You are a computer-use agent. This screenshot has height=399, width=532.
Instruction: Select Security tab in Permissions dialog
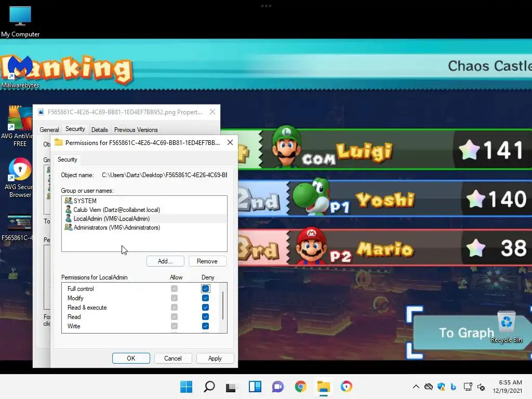point(67,159)
